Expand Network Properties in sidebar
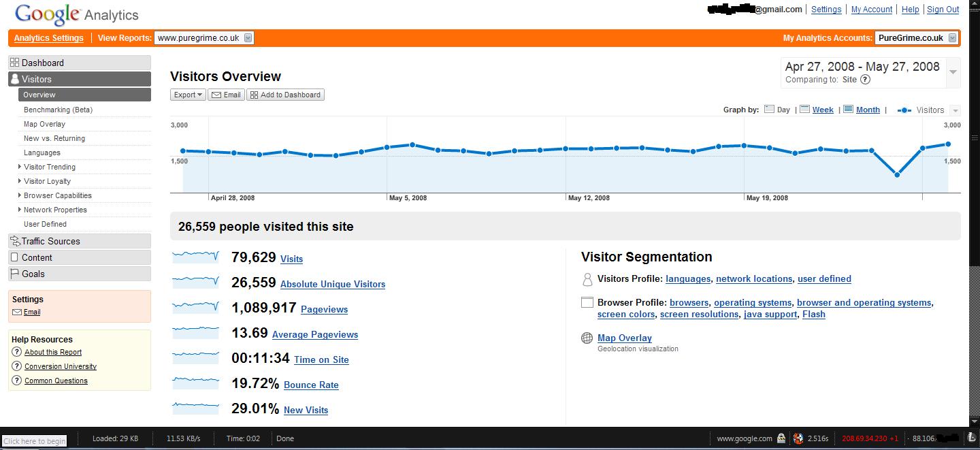 (x=20, y=210)
